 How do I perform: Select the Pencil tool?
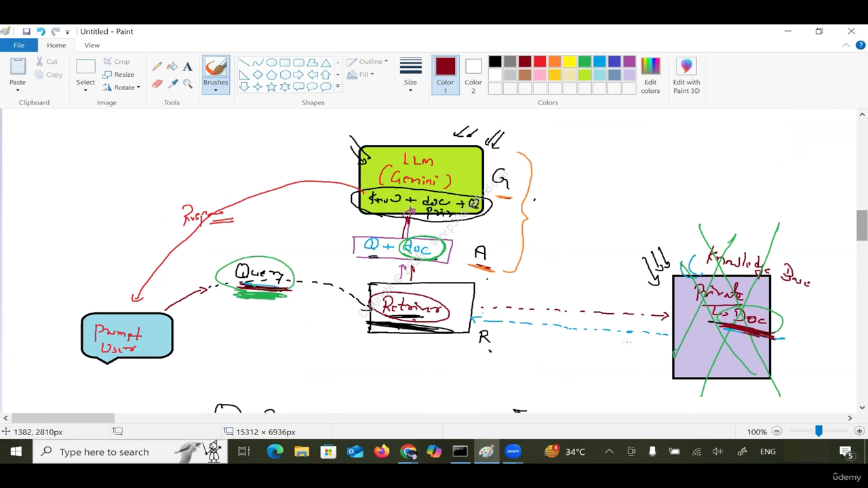pyautogui.click(x=157, y=66)
